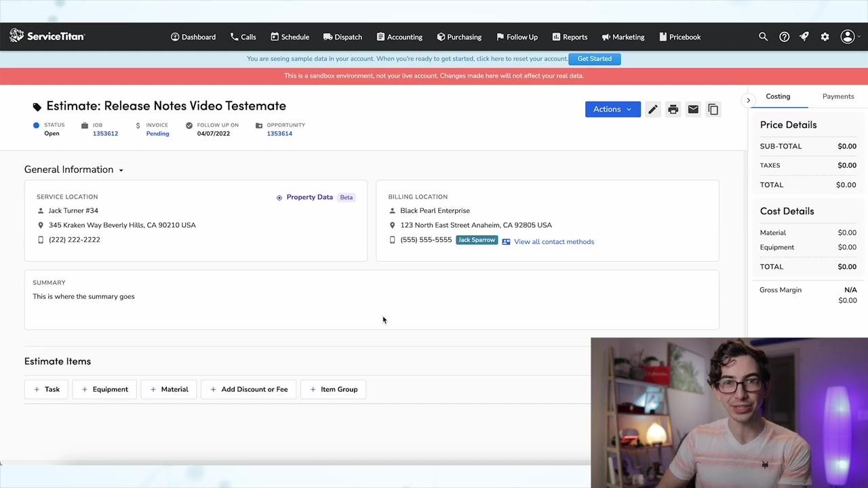Open the help question mark icon

click(x=784, y=37)
